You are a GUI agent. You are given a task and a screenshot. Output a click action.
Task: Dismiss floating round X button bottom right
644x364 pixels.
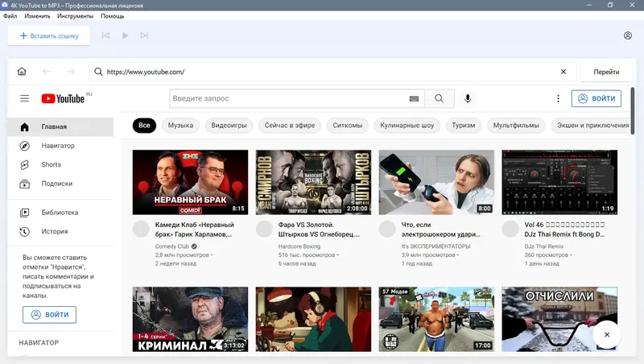click(x=607, y=334)
